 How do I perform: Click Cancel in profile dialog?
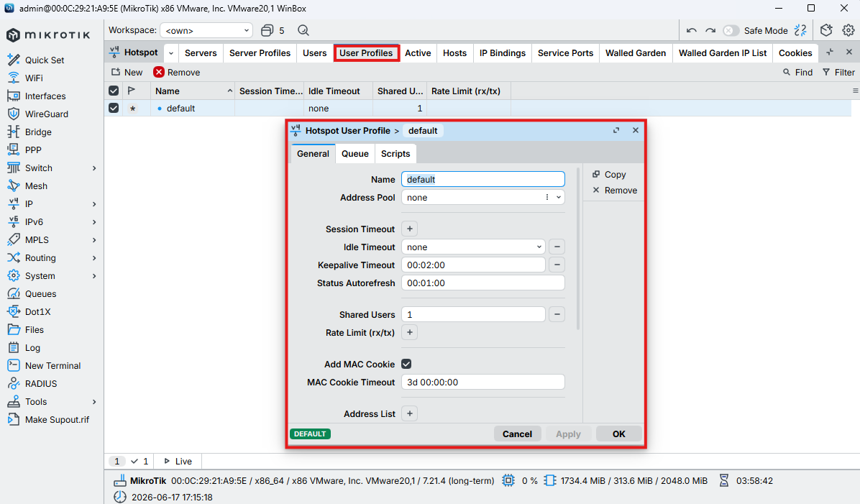tap(517, 434)
